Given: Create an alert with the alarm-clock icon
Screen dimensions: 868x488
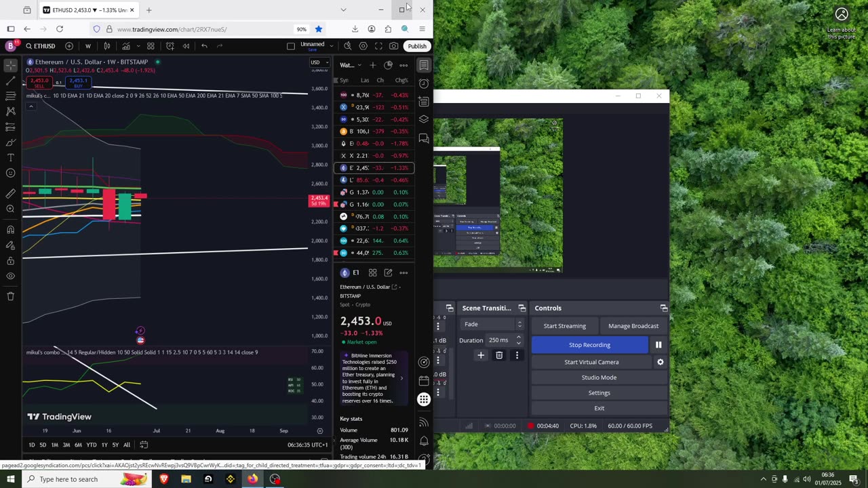Looking at the screenshot, I should tap(170, 46).
